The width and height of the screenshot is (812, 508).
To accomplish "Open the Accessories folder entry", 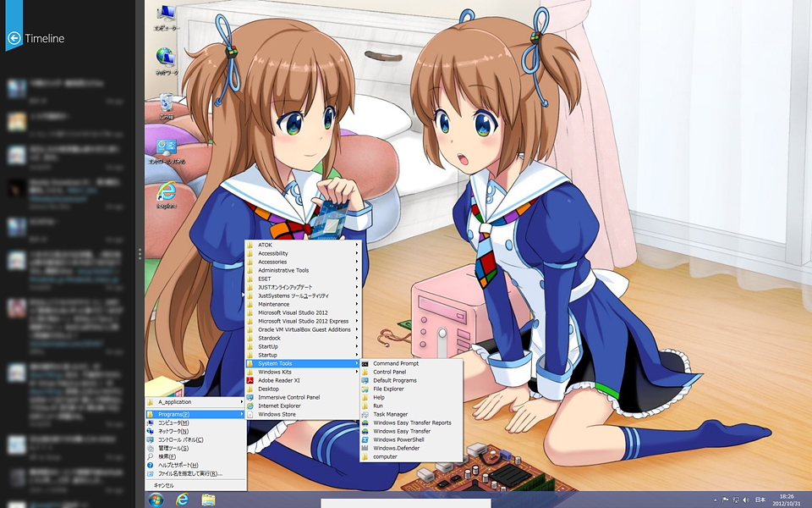I will (x=303, y=262).
